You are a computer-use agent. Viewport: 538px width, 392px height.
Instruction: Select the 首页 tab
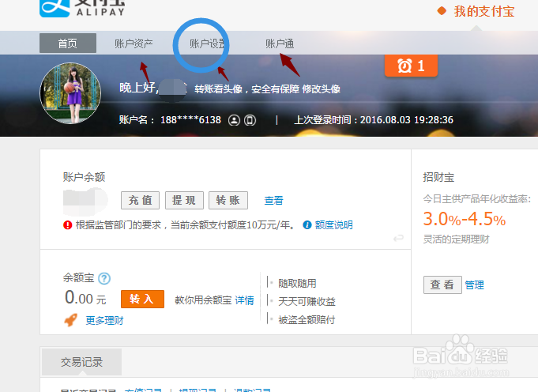[x=68, y=43]
